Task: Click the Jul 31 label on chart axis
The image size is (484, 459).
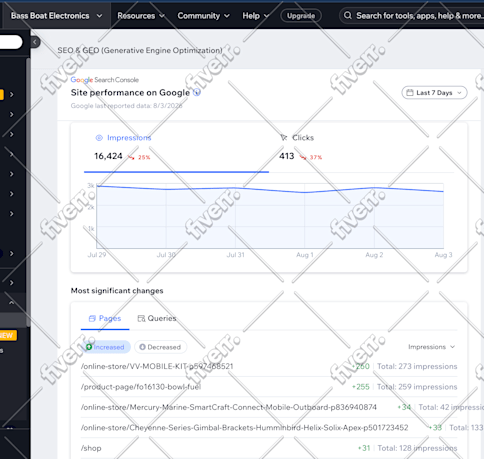Action: click(235, 255)
